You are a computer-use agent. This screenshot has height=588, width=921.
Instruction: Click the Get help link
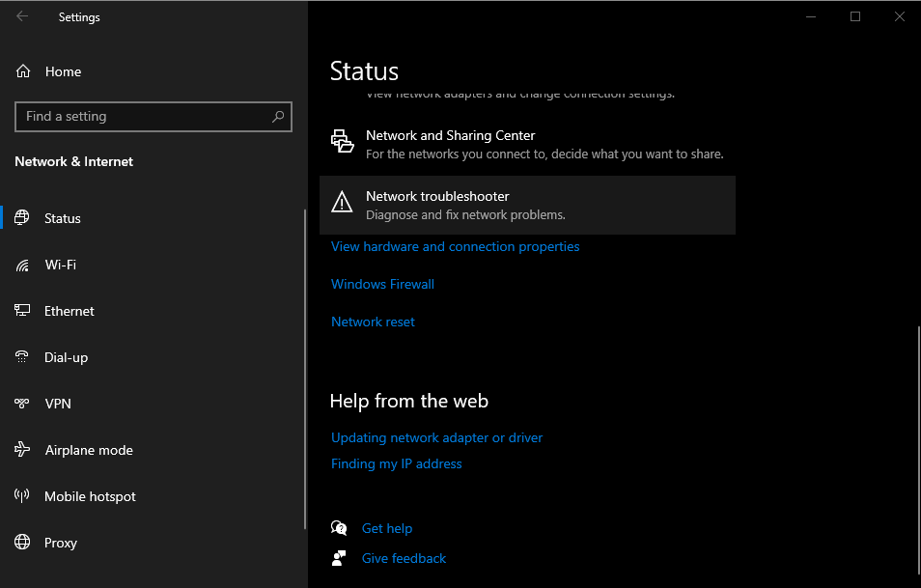(x=387, y=528)
